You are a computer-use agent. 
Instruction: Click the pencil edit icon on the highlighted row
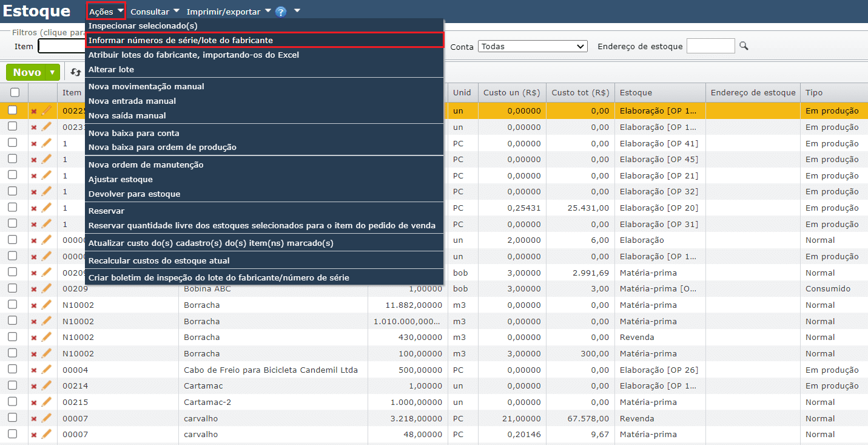[47, 111]
